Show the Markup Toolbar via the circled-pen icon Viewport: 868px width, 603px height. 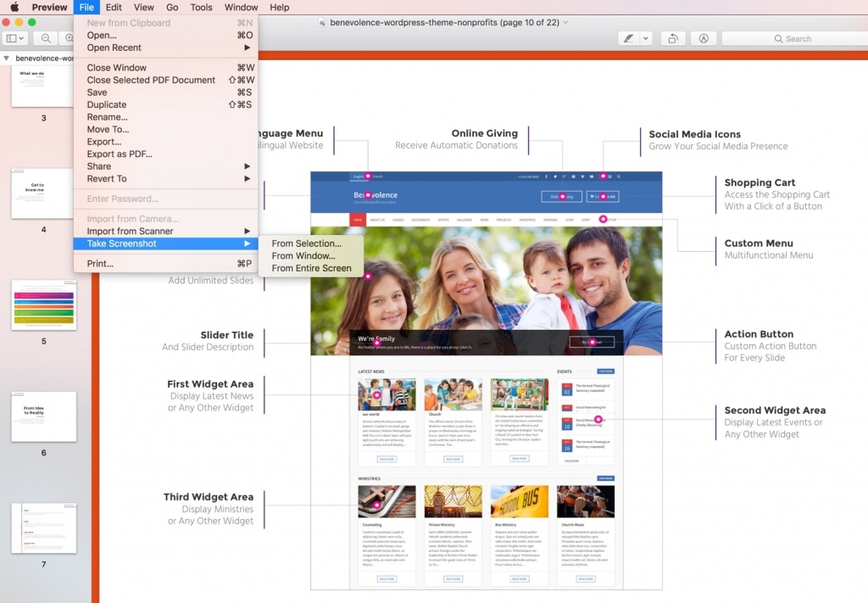(x=704, y=38)
